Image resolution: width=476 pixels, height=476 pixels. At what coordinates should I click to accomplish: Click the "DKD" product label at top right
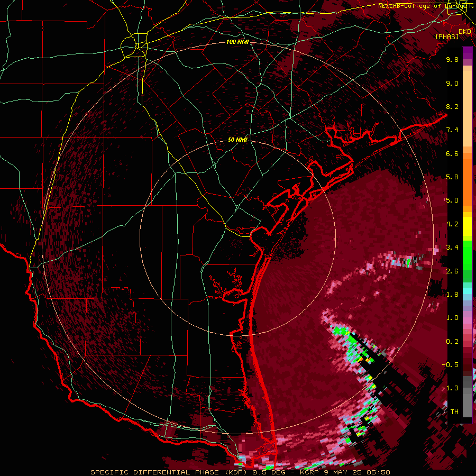pos(465,31)
